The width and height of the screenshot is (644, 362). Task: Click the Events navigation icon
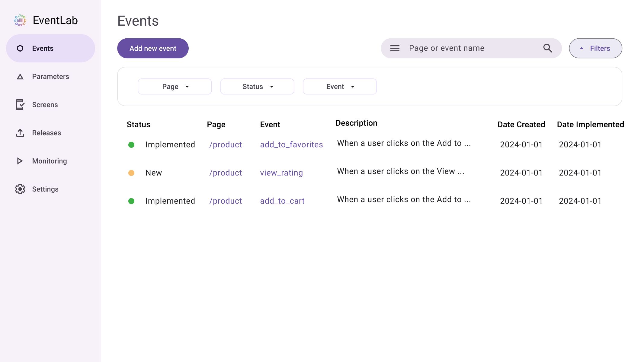coord(19,48)
